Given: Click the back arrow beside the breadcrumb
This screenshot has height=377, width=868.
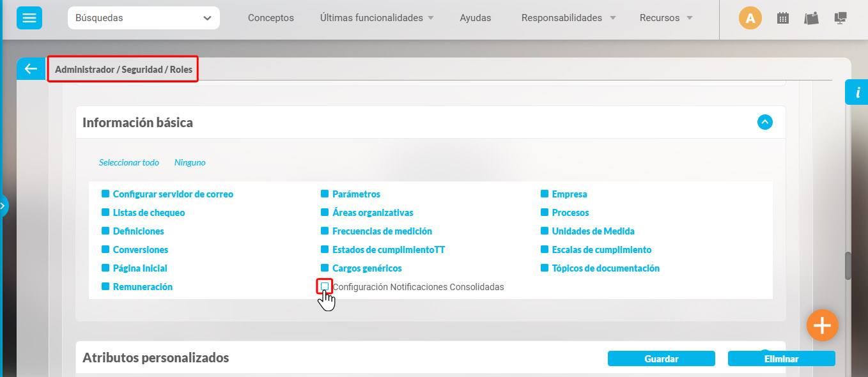Looking at the screenshot, I should 30,68.
